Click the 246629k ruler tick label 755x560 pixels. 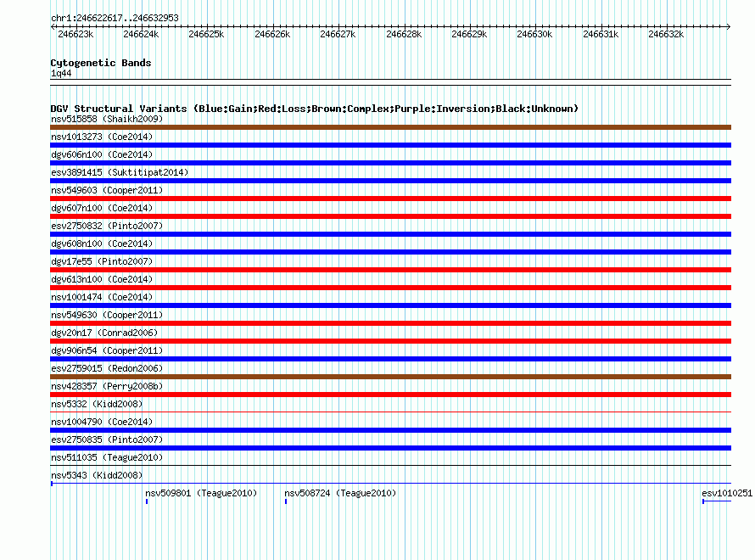click(469, 34)
